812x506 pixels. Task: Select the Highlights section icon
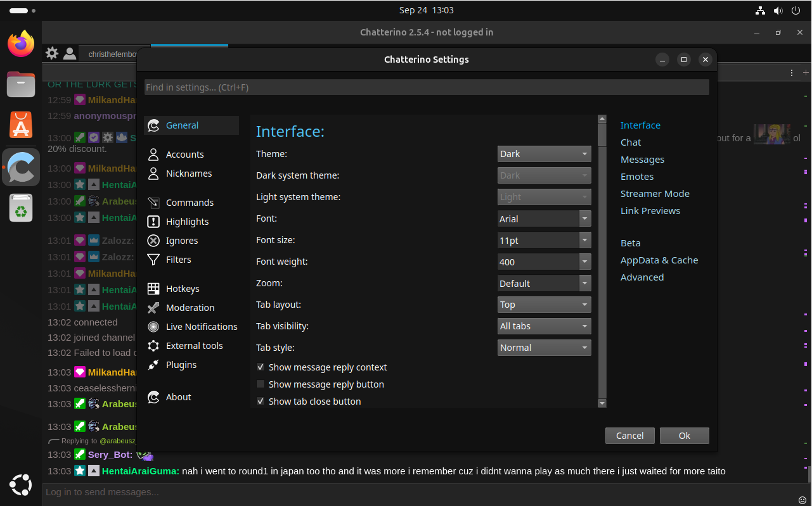pyautogui.click(x=153, y=221)
